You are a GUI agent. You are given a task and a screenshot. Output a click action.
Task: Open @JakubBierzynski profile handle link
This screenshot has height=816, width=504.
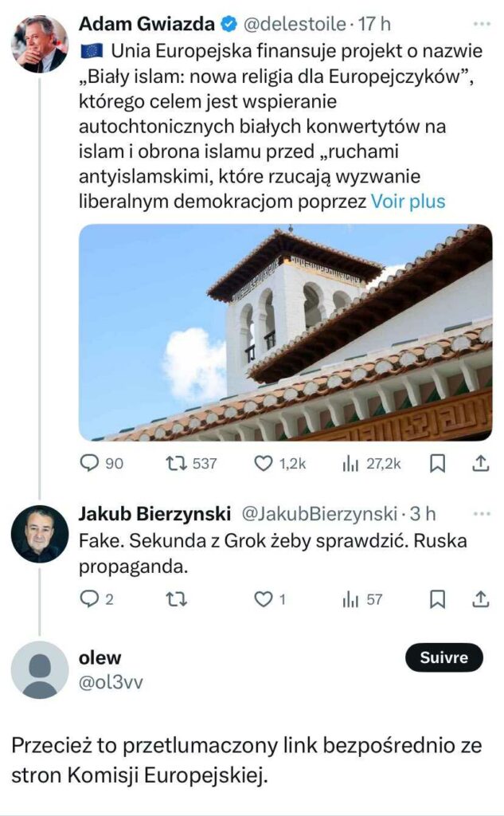pyautogui.click(x=330, y=513)
